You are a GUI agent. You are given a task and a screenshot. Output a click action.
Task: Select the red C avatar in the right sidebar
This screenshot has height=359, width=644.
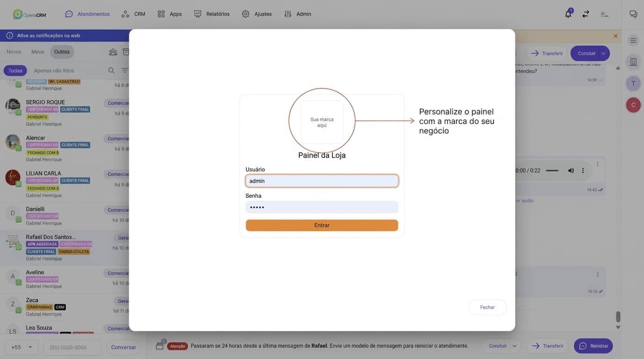pos(633,105)
